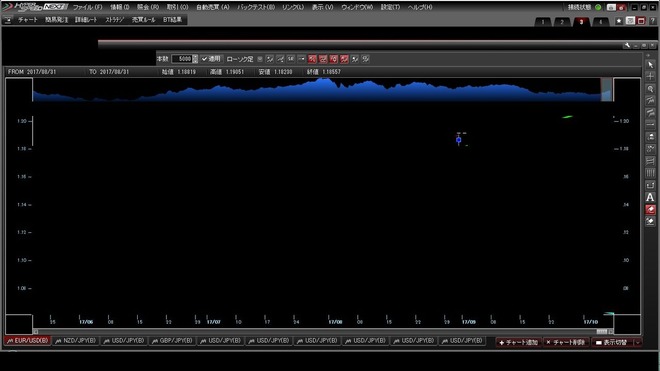The height and width of the screenshot is (371, 660).
Task: Open the ファイル(F) menu
Action: [x=88, y=7]
